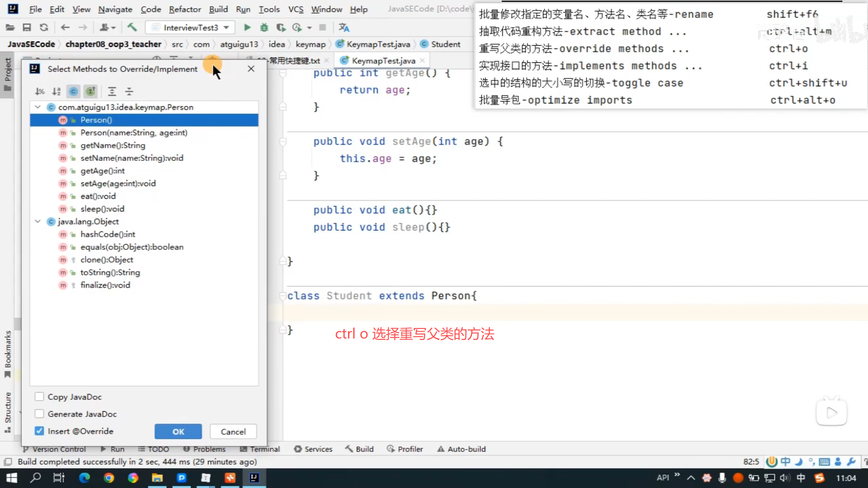Click Run with Coverage shield icon
Image resolution: width=868 pixels, height=488 pixels.
(x=281, y=28)
